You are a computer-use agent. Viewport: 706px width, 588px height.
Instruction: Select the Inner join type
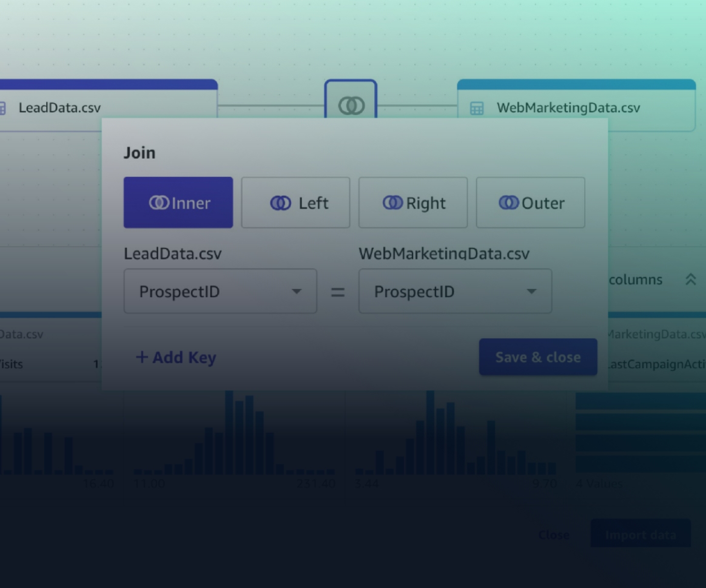[x=178, y=202]
